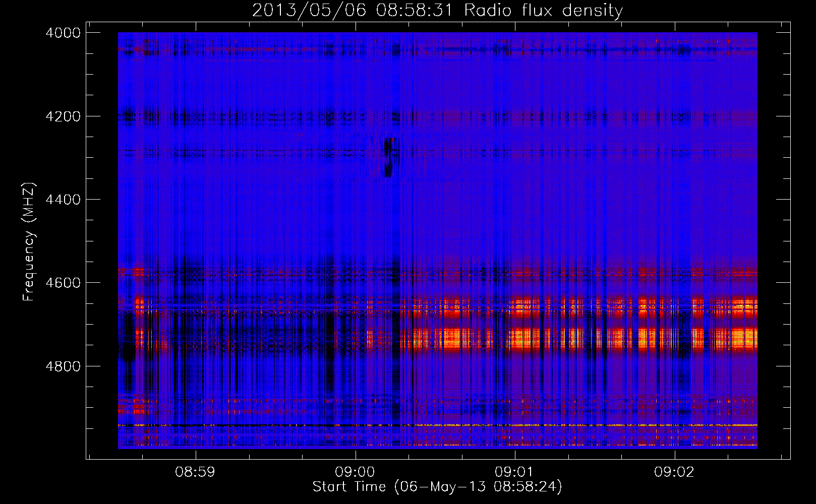Select the 4600 frequency tick label
The image size is (816, 504).
coord(63,283)
